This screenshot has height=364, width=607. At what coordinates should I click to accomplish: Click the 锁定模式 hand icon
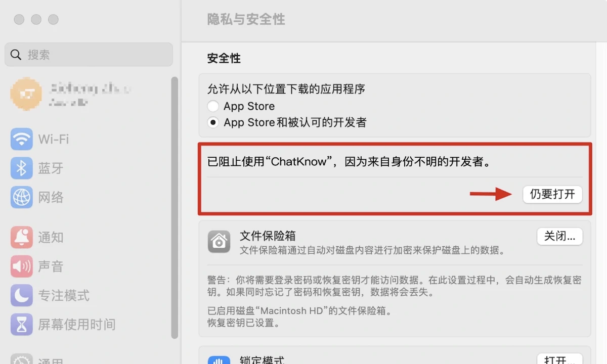click(219, 359)
